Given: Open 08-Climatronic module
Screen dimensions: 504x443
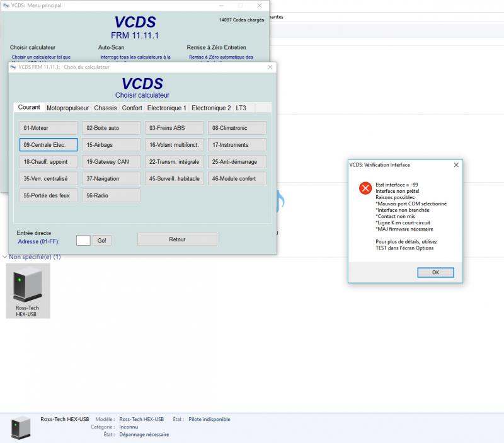Looking at the screenshot, I should (x=237, y=128).
